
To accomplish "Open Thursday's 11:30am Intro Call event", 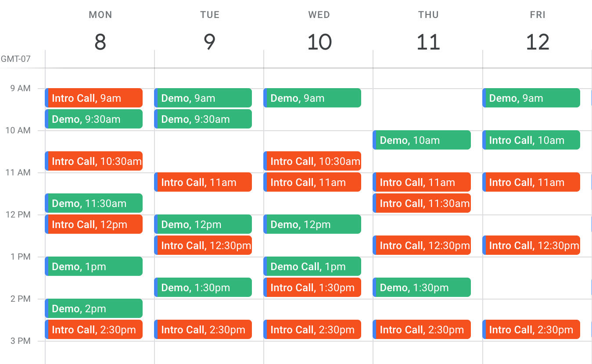I will [422, 203].
